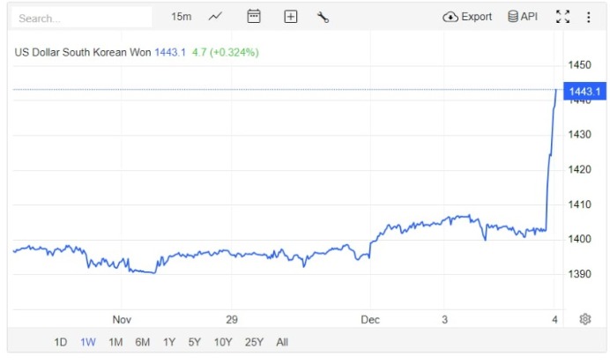Image resolution: width=610 pixels, height=364 pixels.
Task: Click the US Dollar South Korean Won title
Action: click(x=83, y=52)
